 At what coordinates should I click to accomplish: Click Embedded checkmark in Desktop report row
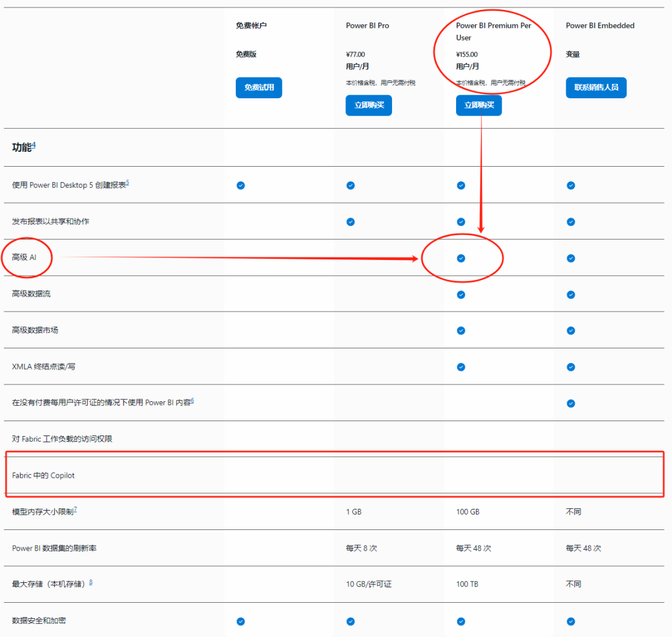click(571, 185)
